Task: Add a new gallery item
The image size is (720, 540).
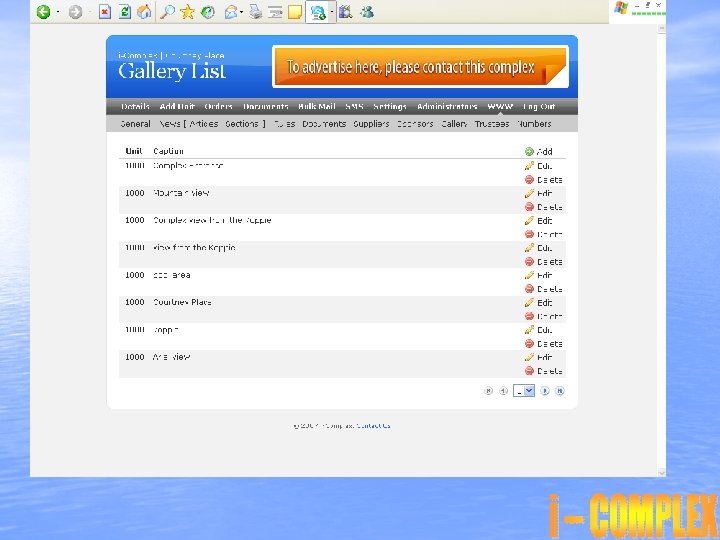Action: click(x=539, y=152)
